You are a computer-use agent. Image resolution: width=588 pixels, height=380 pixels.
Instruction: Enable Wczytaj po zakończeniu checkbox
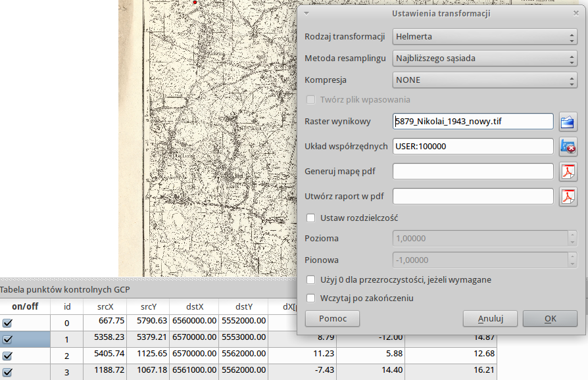[311, 298]
